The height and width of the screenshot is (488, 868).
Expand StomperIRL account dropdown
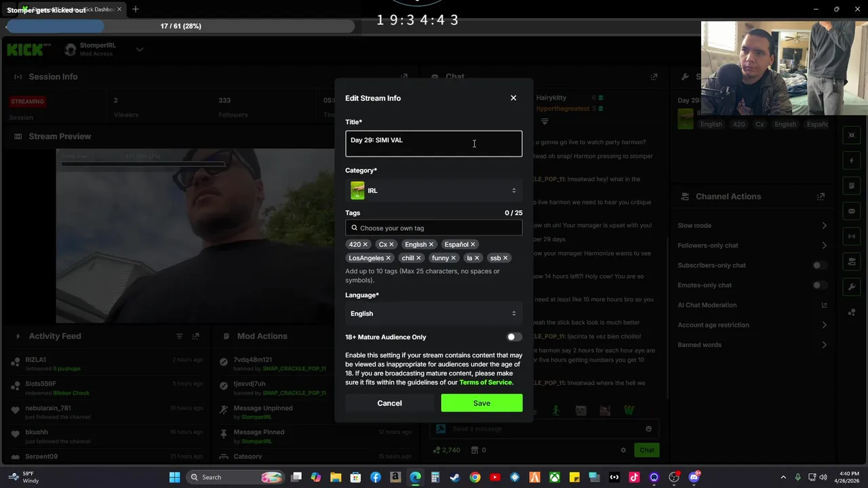(x=140, y=49)
